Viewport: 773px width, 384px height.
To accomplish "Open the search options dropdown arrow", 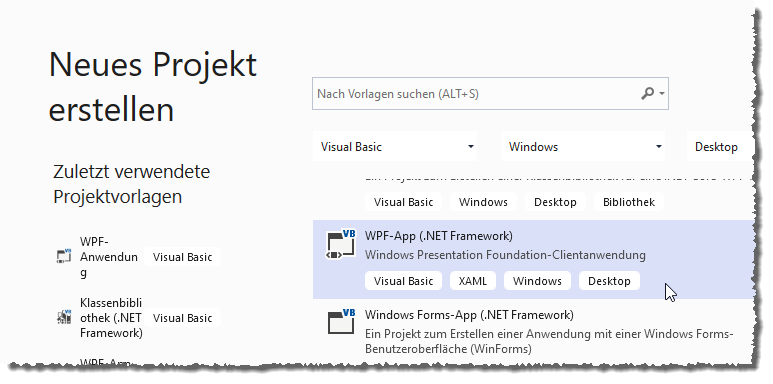I will (662, 93).
